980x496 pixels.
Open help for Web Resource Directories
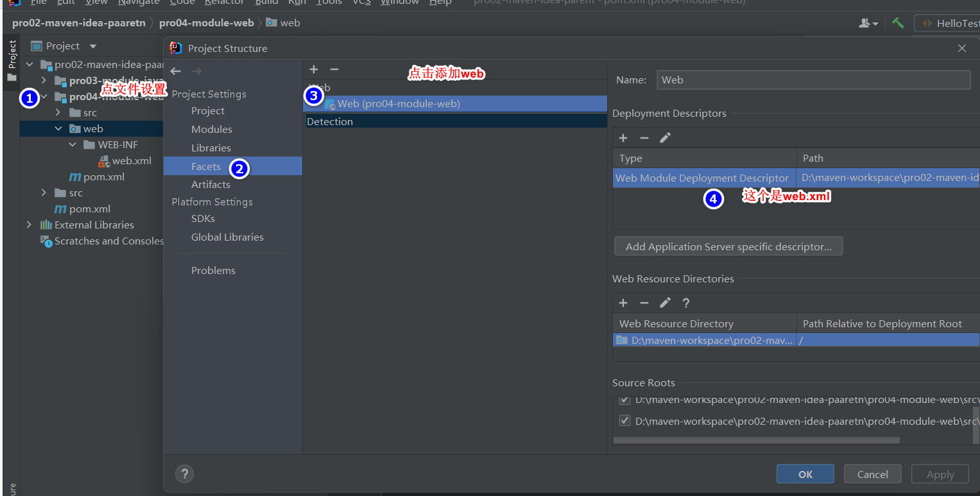point(686,303)
